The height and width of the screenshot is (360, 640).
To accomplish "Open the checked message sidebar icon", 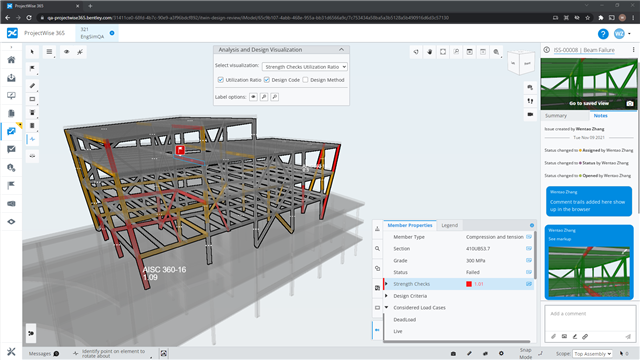I will click(x=11, y=149).
